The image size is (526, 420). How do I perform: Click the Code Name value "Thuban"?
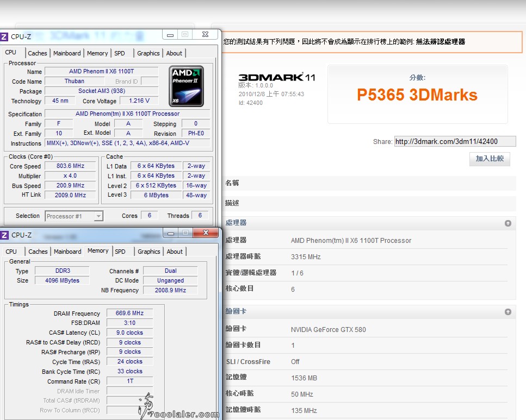(75, 81)
